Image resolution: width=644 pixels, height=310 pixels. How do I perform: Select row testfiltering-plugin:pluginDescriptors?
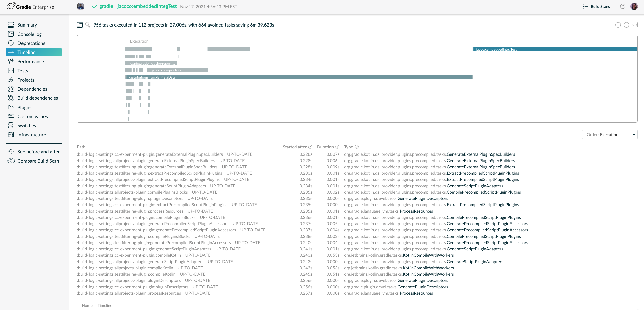point(357,198)
